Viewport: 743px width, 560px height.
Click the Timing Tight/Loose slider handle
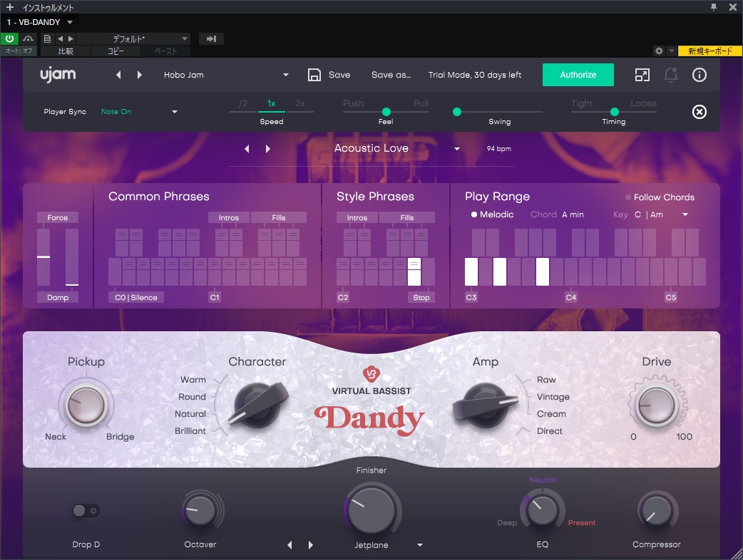point(615,112)
